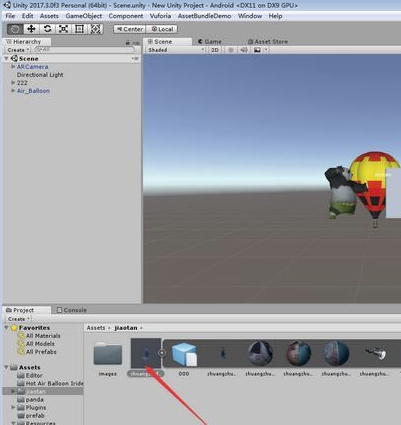
Task: Open the Component menu
Action: [126, 16]
